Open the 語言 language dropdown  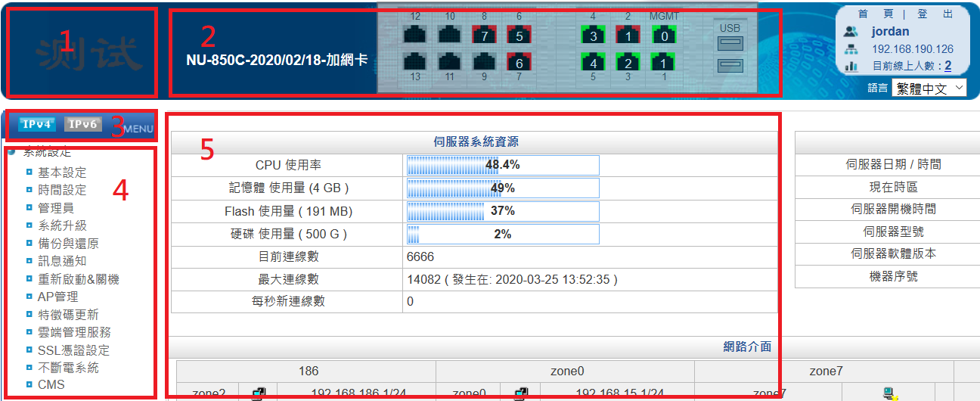pos(929,88)
